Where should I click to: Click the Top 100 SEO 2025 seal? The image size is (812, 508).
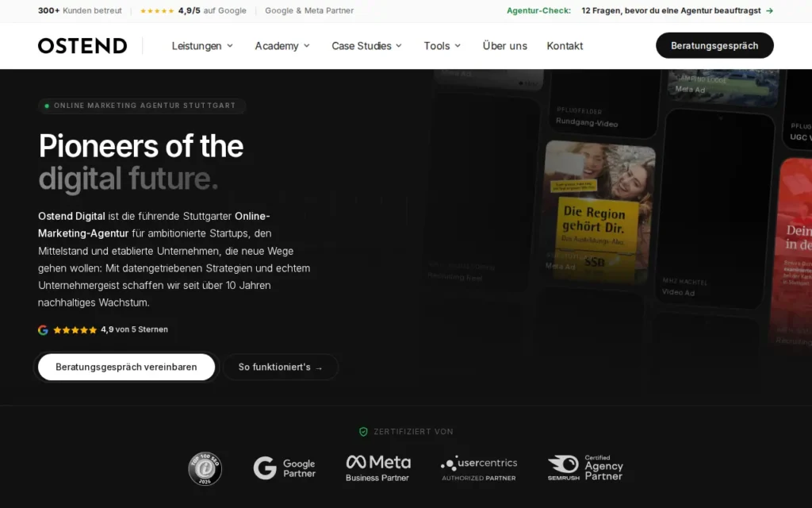[205, 468]
